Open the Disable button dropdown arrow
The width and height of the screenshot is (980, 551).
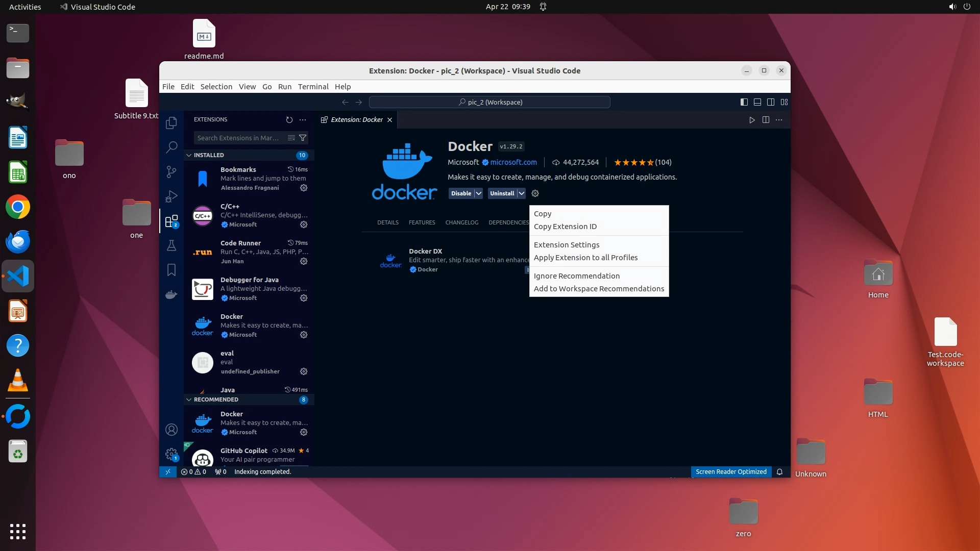(478, 193)
